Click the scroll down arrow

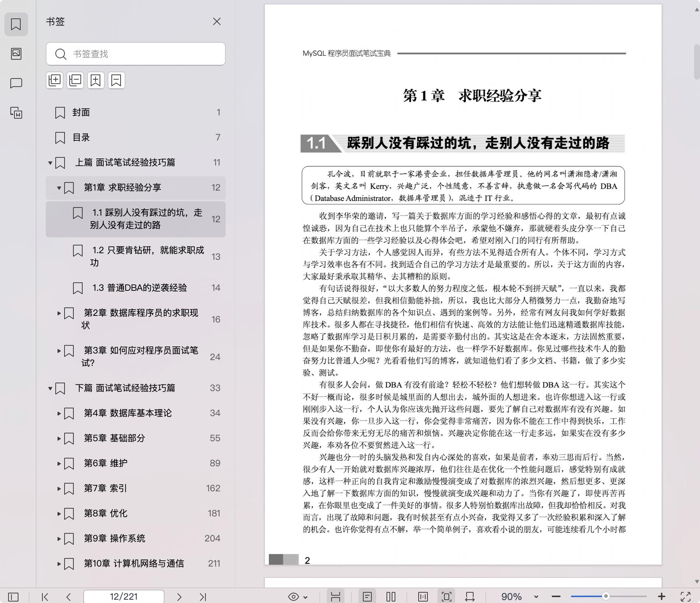pyautogui.click(x=697, y=582)
